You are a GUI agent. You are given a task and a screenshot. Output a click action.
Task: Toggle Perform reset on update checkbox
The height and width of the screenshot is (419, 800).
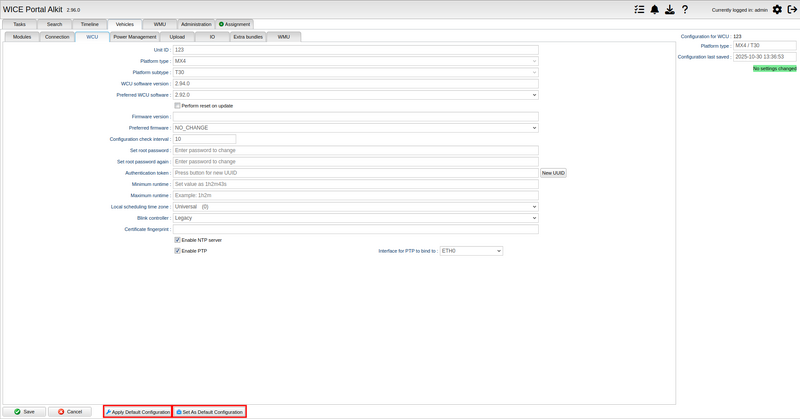178,105
